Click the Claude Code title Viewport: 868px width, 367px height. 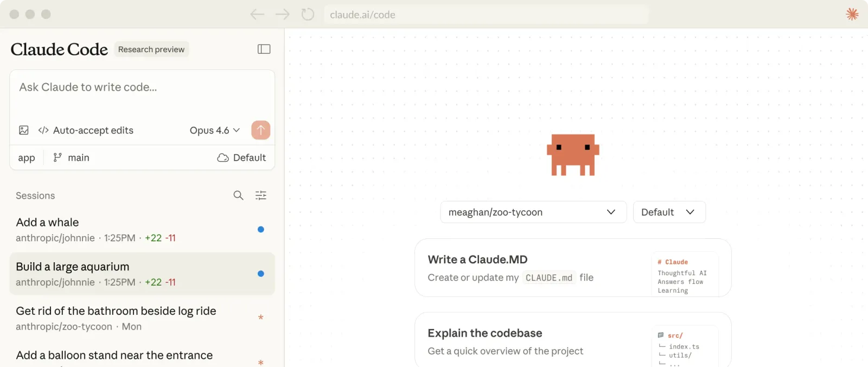tap(59, 49)
